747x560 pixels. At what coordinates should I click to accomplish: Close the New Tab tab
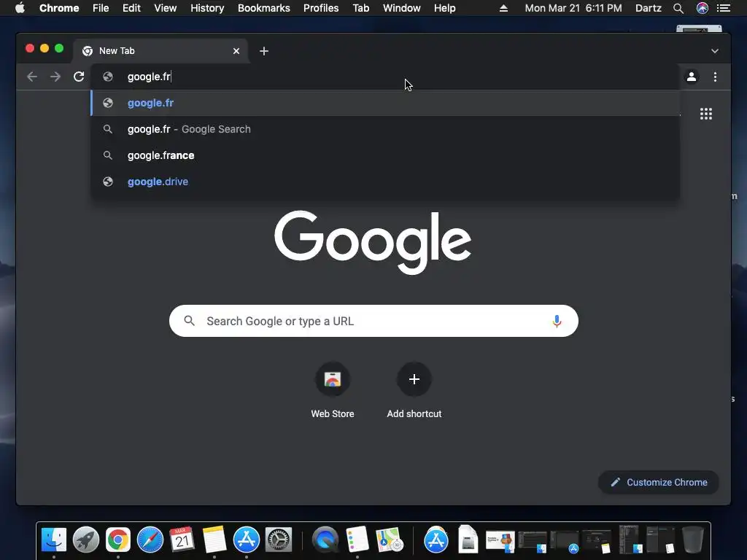point(236,51)
